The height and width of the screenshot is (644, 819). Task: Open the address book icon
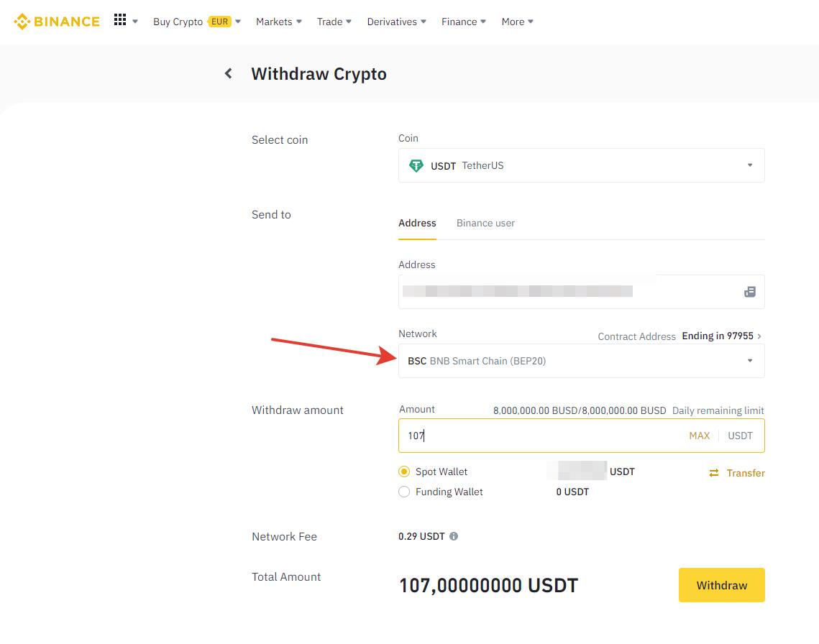(x=749, y=292)
